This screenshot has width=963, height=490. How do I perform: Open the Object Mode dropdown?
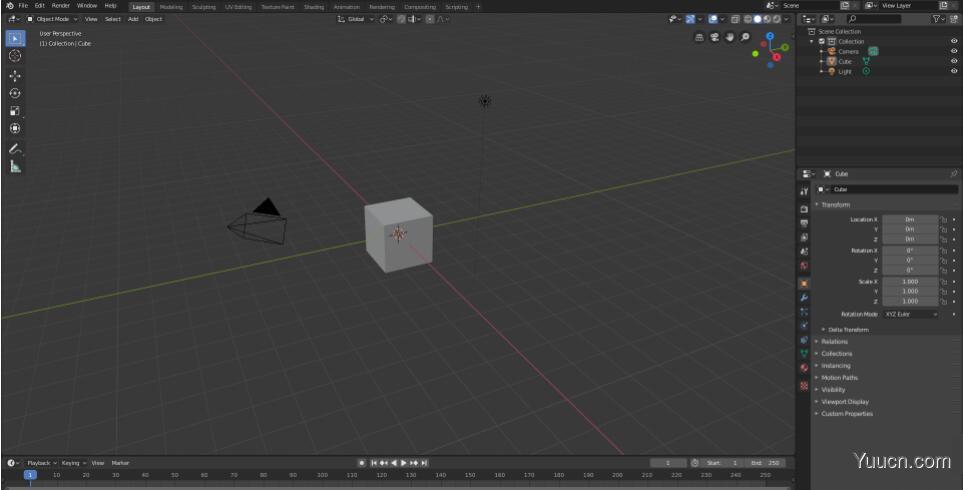pyautogui.click(x=52, y=19)
